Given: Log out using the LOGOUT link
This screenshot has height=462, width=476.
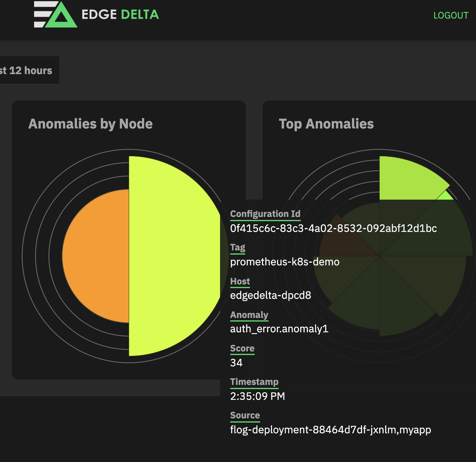Looking at the screenshot, I should [x=451, y=16].
